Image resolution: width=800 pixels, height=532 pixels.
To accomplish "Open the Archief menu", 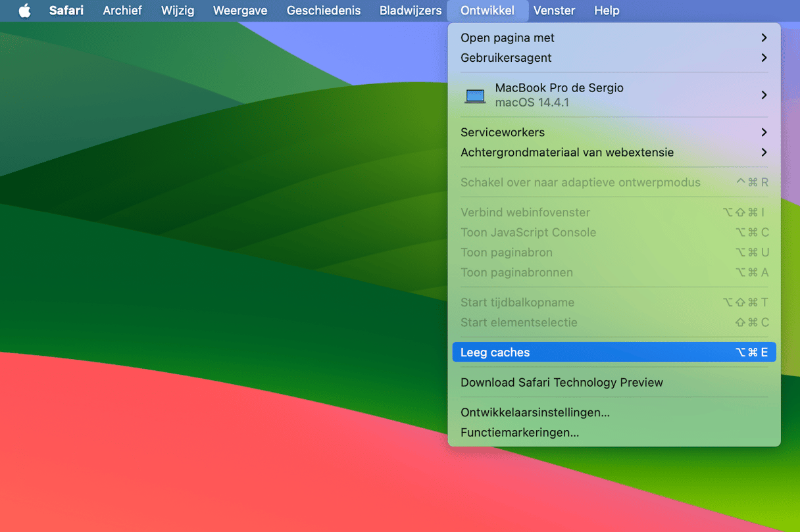I will (x=122, y=11).
